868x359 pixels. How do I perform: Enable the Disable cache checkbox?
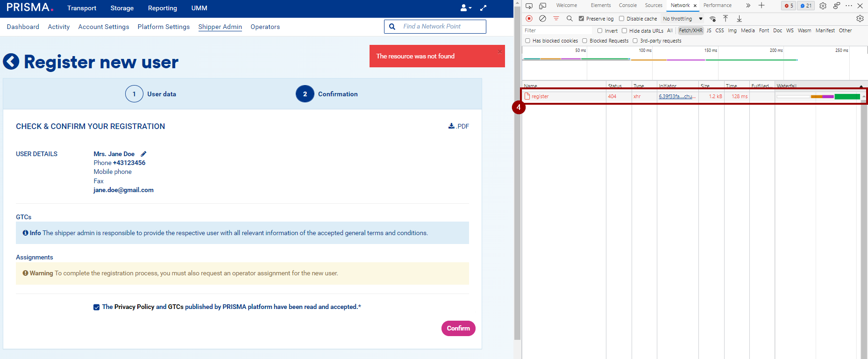622,19
